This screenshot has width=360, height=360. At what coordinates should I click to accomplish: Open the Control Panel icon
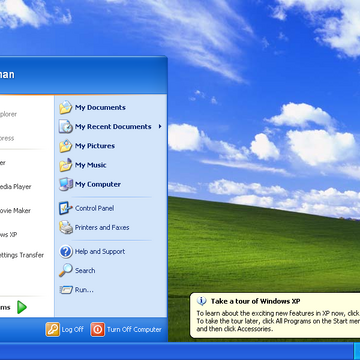coord(66,208)
